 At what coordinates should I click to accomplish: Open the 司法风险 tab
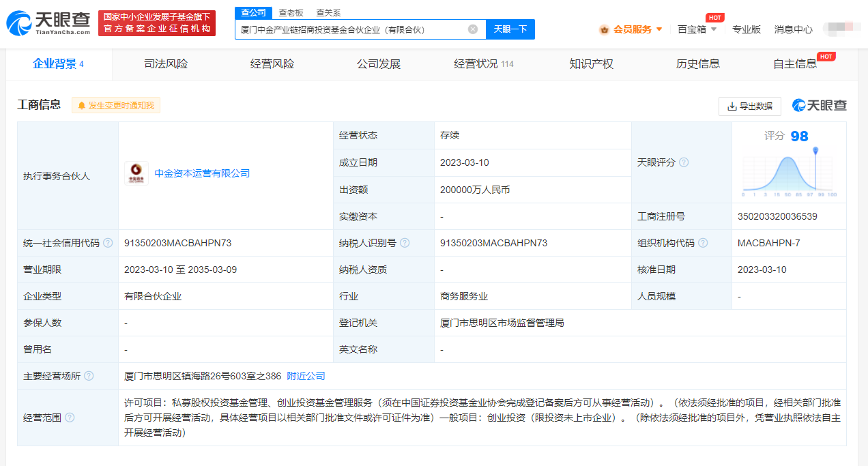[x=166, y=64]
